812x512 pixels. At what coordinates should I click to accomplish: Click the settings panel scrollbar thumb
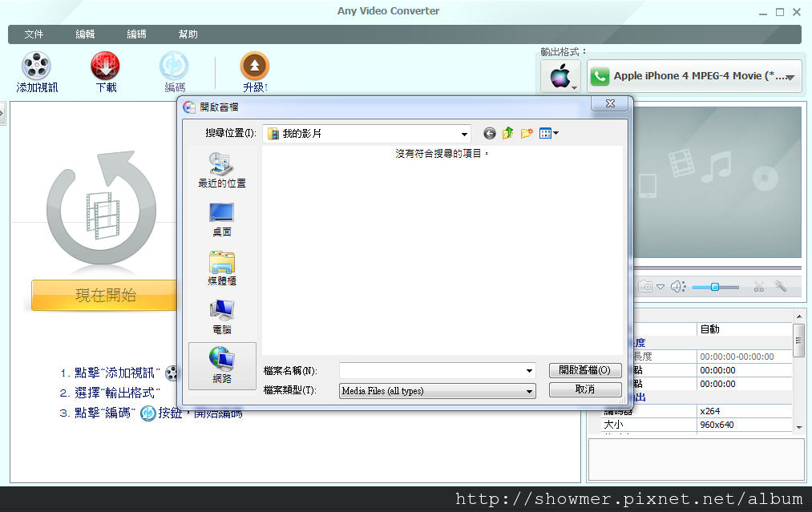click(799, 340)
